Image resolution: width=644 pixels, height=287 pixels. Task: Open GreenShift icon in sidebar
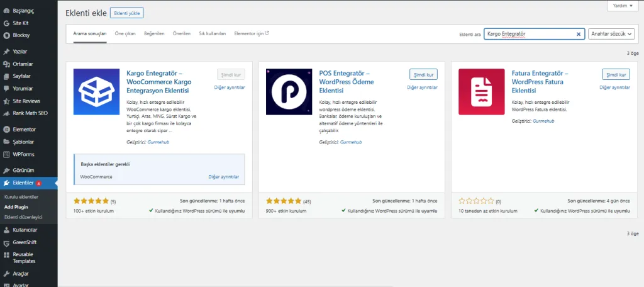pyautogui.click(x=6, y=242)
